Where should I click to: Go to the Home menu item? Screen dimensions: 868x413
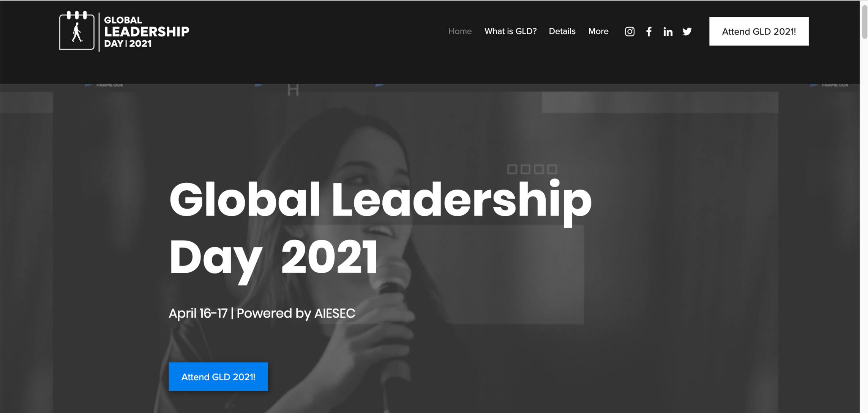pyautogui.click(x=460, y=31)
